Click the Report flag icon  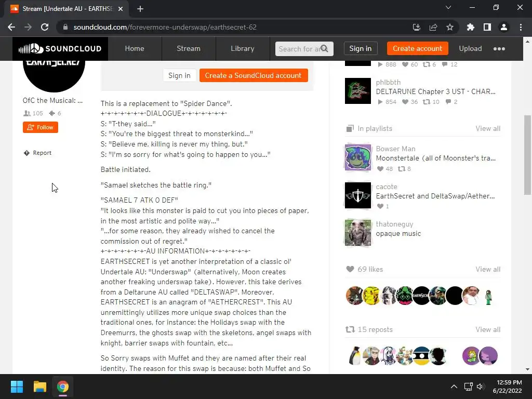point(26,153)
